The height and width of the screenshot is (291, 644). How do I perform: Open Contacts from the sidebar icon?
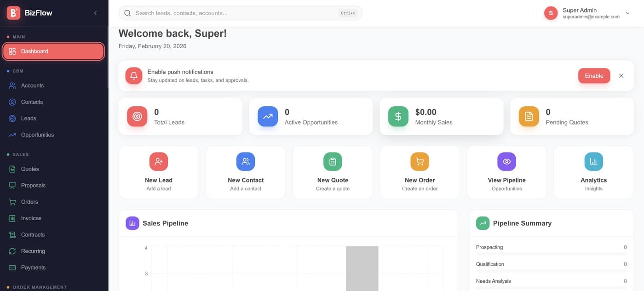pos(12,102)
